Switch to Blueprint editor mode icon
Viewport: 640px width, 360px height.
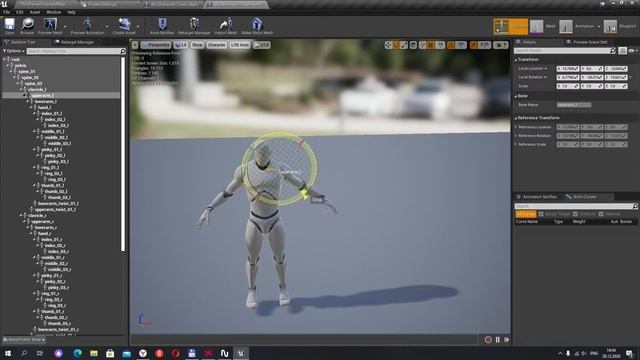[x=610, y=27]
